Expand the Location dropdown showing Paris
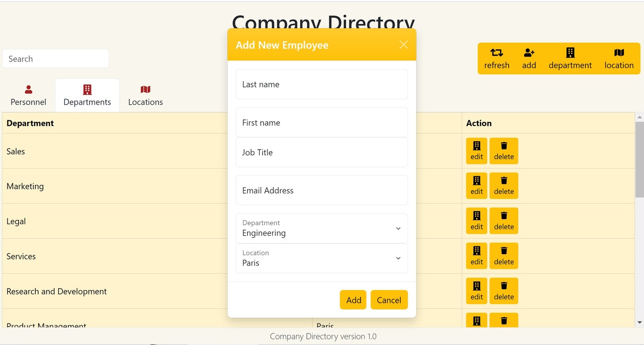This screenshot has height=345, width=644. 321,258
